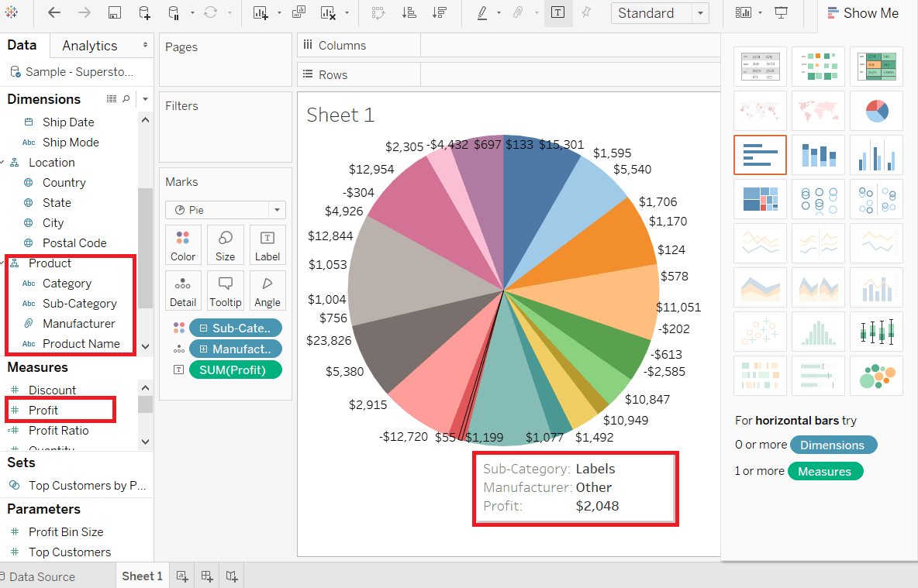Choose the treemap in Show Me
This screenshot has width=918, height=588.
(760, 199)
